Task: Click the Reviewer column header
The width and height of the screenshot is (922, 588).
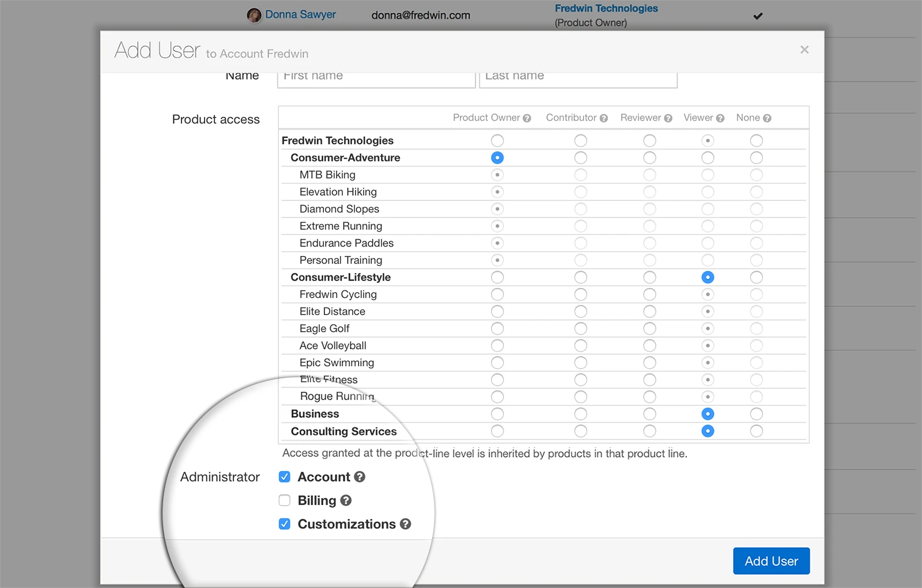Action: coord(641,118)
